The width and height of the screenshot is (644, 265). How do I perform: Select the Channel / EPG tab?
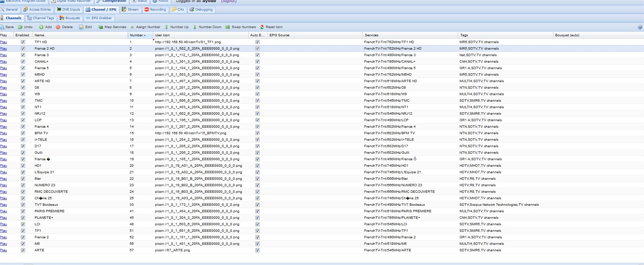click(x=101, y=10)
